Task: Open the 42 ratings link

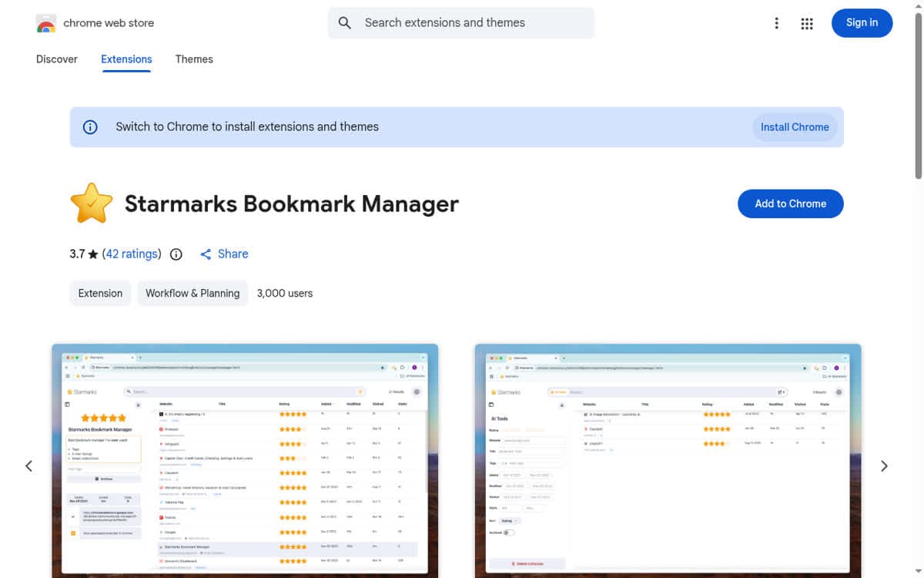Action: coord(133,254)
